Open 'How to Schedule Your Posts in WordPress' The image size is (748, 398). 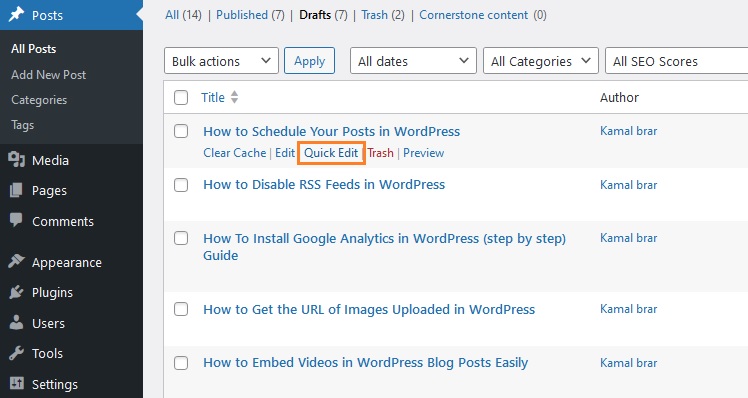coord(332,131)
